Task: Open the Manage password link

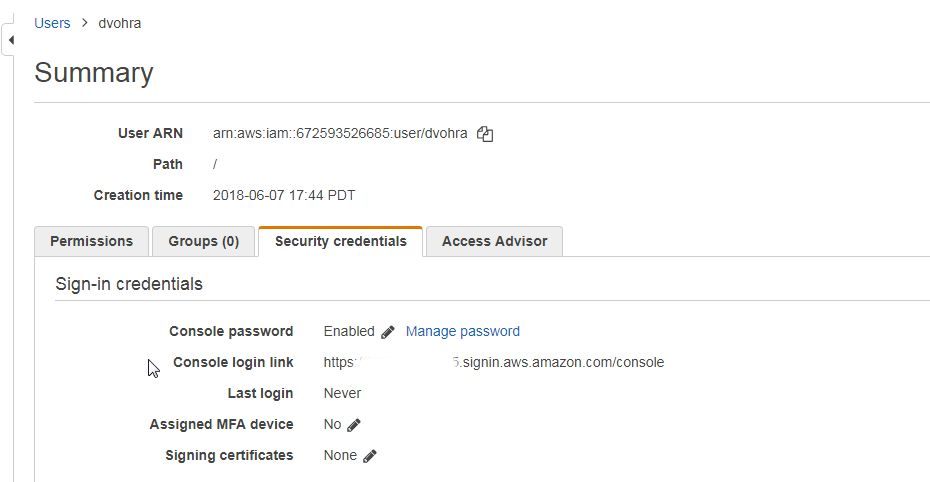Action: tap(463, 331)
